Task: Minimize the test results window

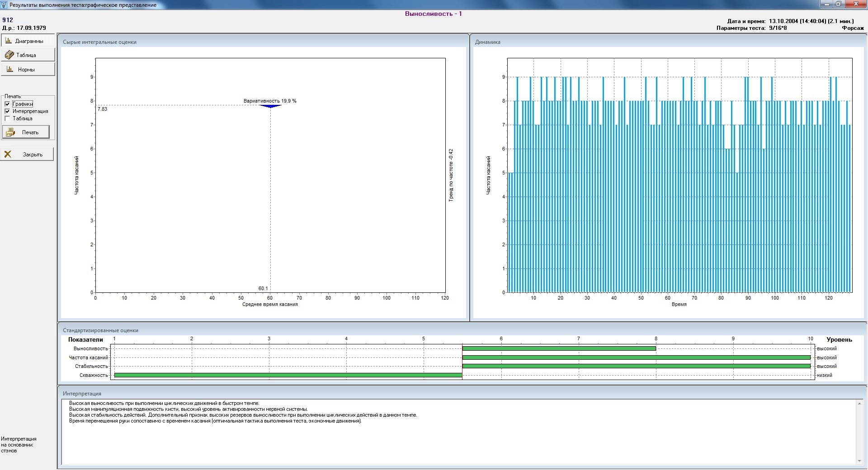Action: (x=826, y=4)
